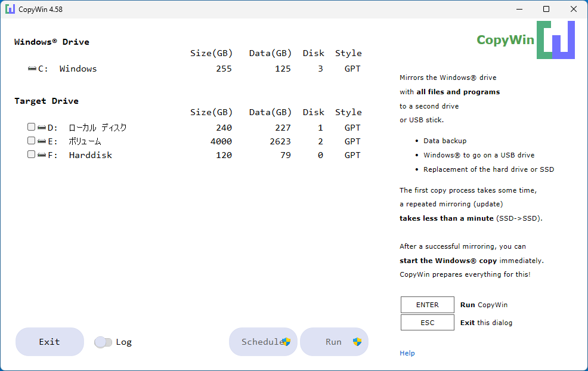Click the drive icon next to F:
This screenshot has width=588, height=371.
(42, 155)
